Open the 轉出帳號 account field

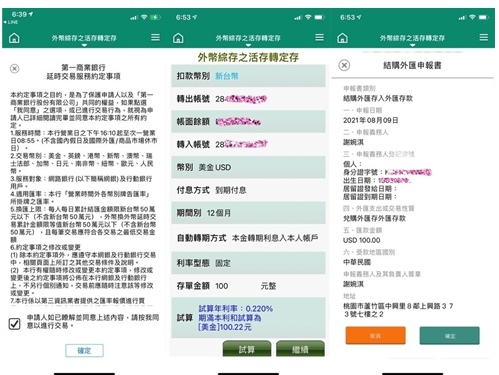coord(248,99)
